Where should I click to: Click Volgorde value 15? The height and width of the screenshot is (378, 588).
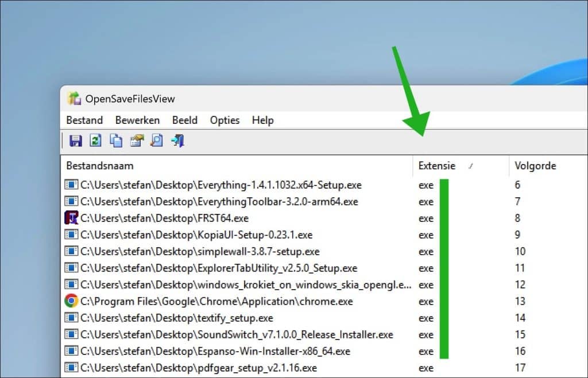coord(520,334)
